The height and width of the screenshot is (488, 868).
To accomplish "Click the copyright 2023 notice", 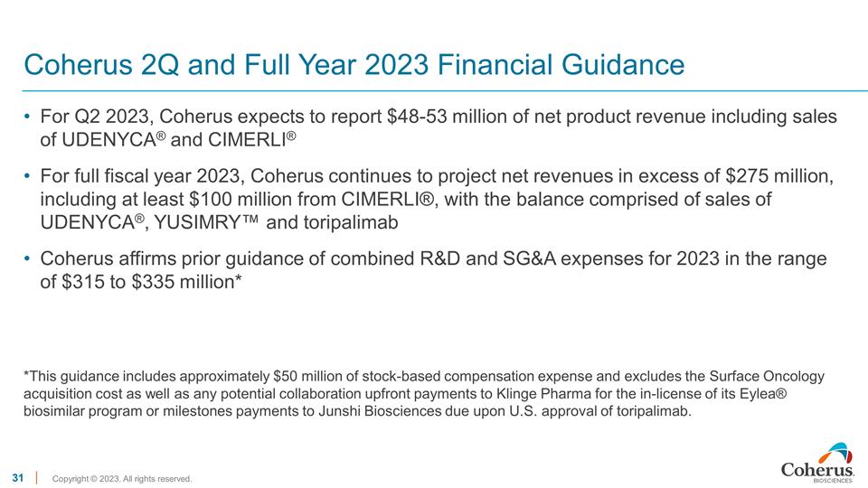I will 122,478.
